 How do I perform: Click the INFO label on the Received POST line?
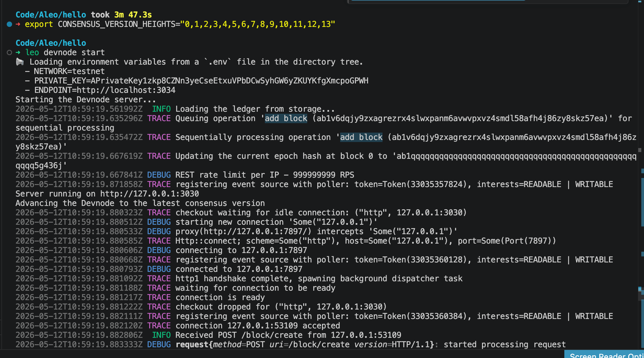161,335
